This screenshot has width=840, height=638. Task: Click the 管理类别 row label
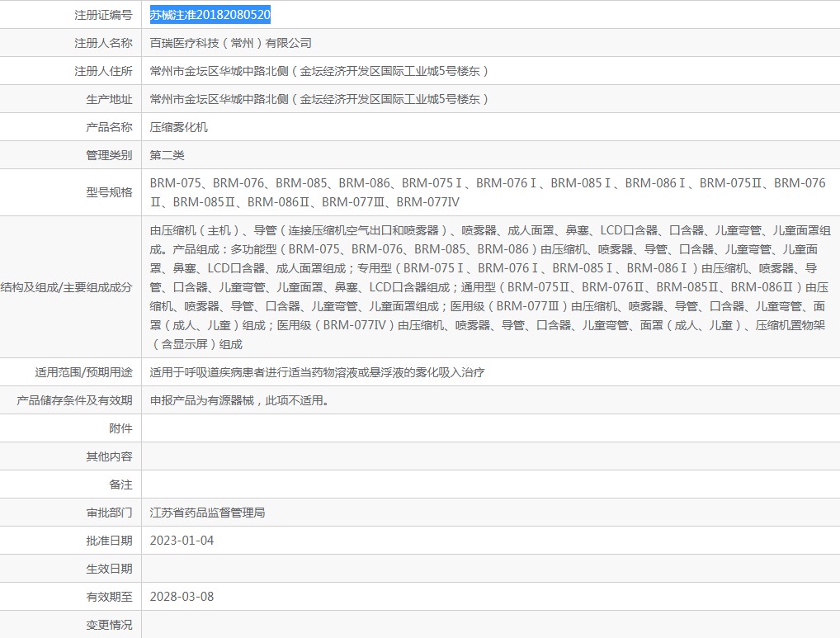(97, 154)
